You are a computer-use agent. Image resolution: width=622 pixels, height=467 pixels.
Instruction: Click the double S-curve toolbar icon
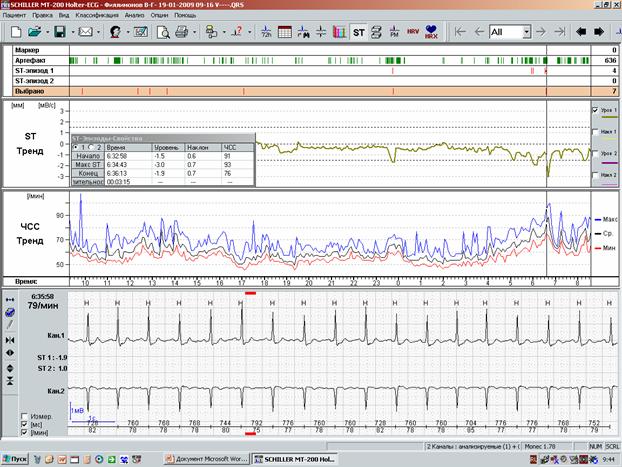pyautogui.click(x=376, y=32)
